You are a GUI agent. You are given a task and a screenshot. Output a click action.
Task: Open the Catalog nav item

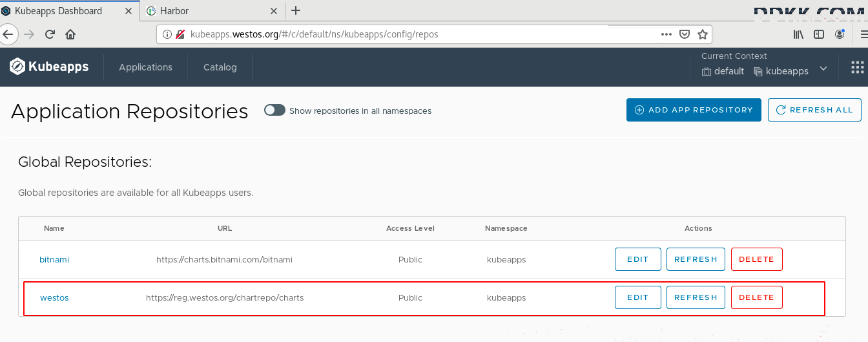click(220, 67)
